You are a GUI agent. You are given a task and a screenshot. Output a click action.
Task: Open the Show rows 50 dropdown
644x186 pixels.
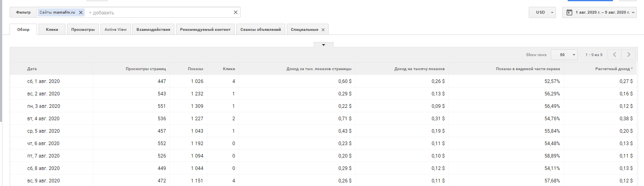click(x=564, y=55)
